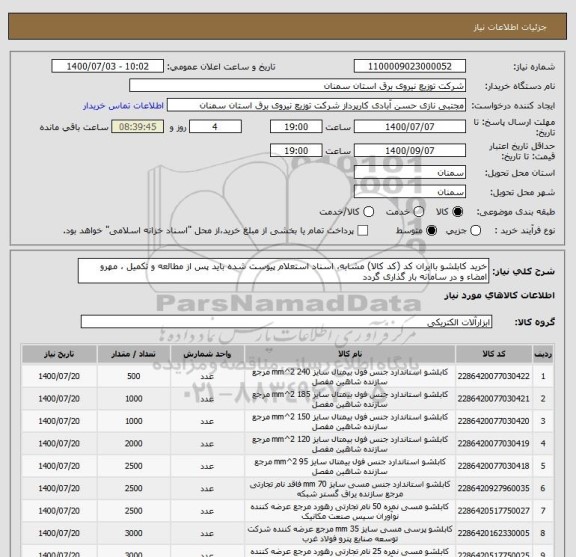Viewport: 576px width, 557px height.
Task: Click product code 2286420077030420
Action: coord(493,421)
